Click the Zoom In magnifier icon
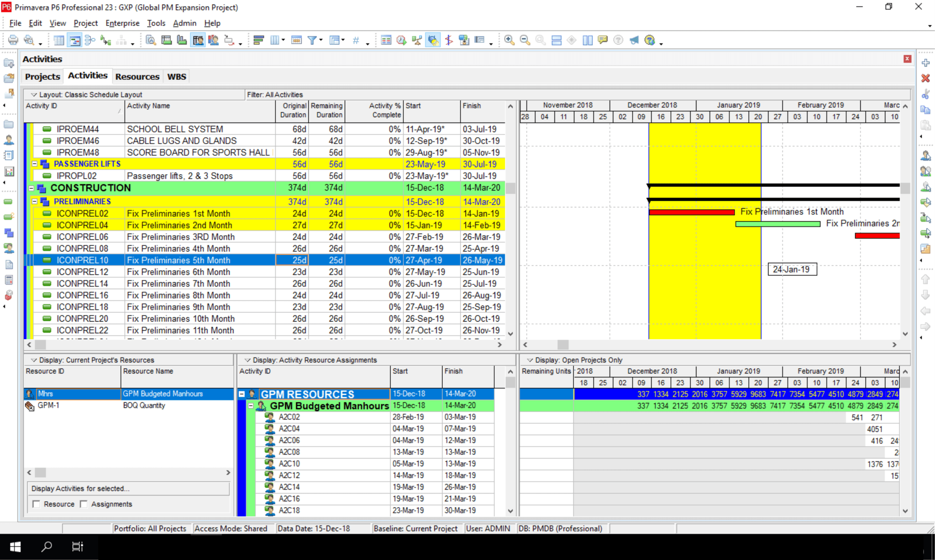935x560 pixels. pyautogui.click(x=510, y=40)
